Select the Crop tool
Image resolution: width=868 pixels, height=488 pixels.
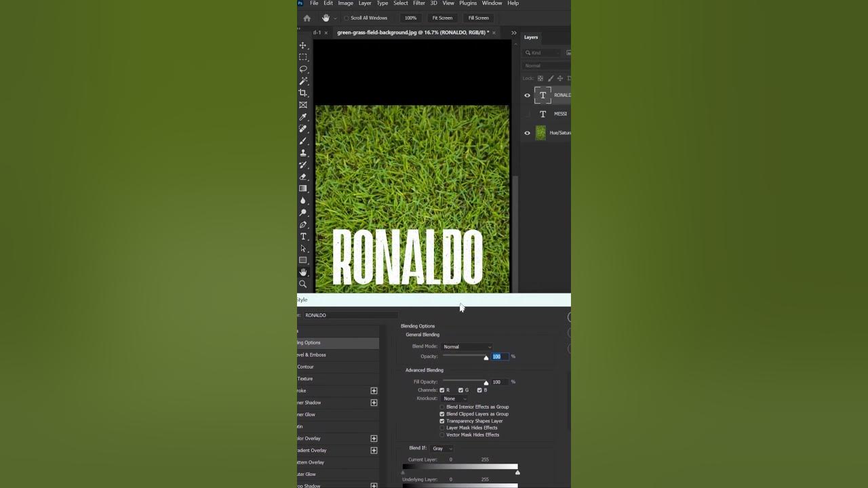pos(303,93)
